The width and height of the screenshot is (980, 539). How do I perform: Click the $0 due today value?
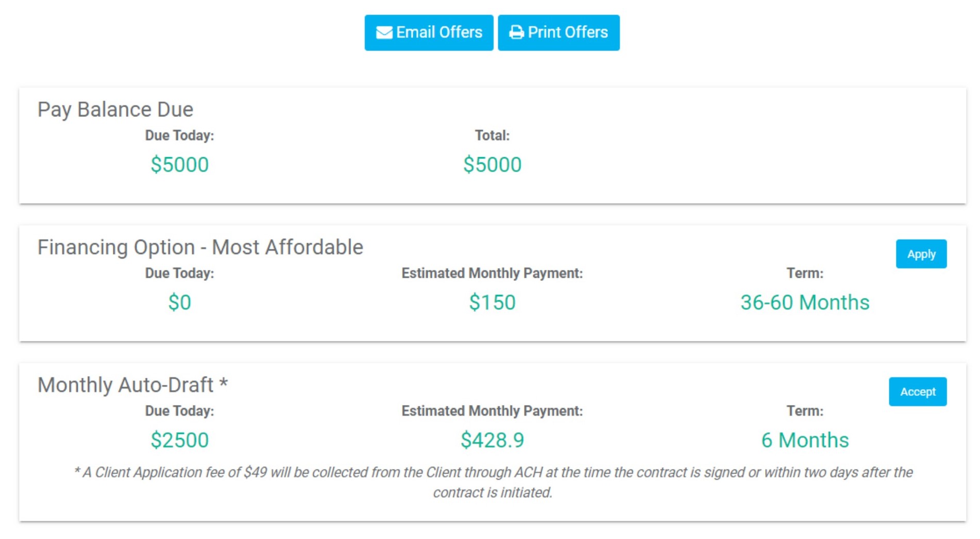pos(179,302)
